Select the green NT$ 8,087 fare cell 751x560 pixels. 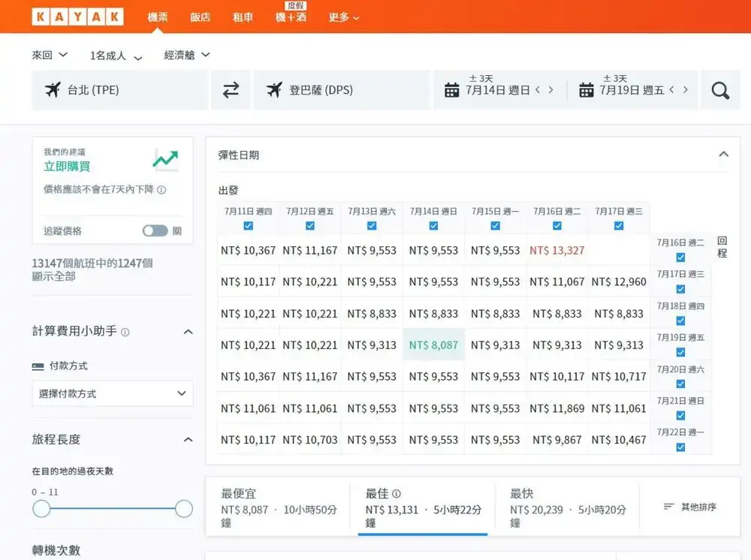[x=433, y=345]
